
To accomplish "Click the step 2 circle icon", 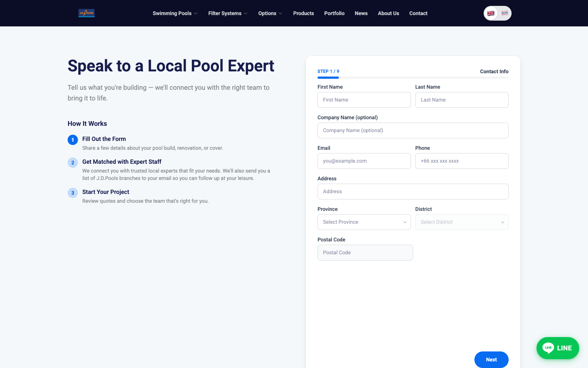I will (x=73, y=163).
